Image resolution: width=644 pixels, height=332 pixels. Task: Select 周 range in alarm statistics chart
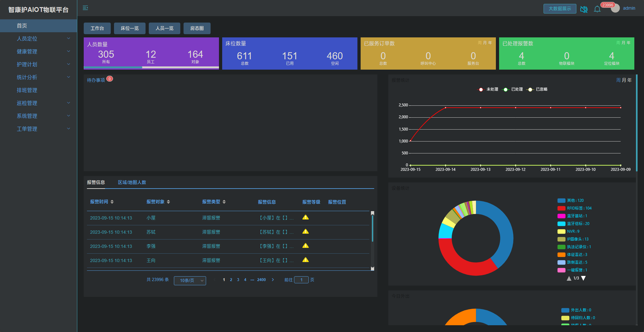tap(619, 80)
